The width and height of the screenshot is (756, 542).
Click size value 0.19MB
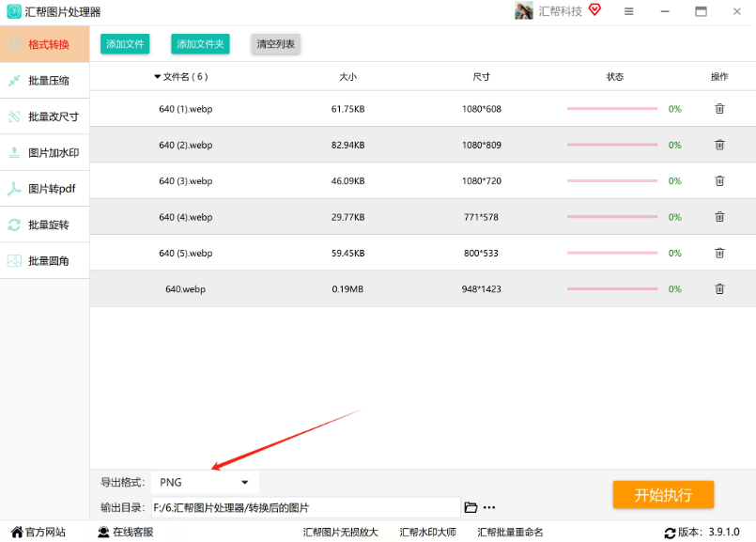[347, 288]
